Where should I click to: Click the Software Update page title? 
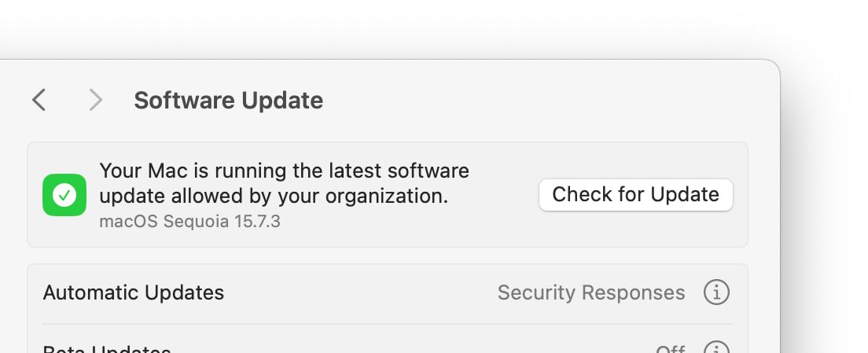[228, 100]
